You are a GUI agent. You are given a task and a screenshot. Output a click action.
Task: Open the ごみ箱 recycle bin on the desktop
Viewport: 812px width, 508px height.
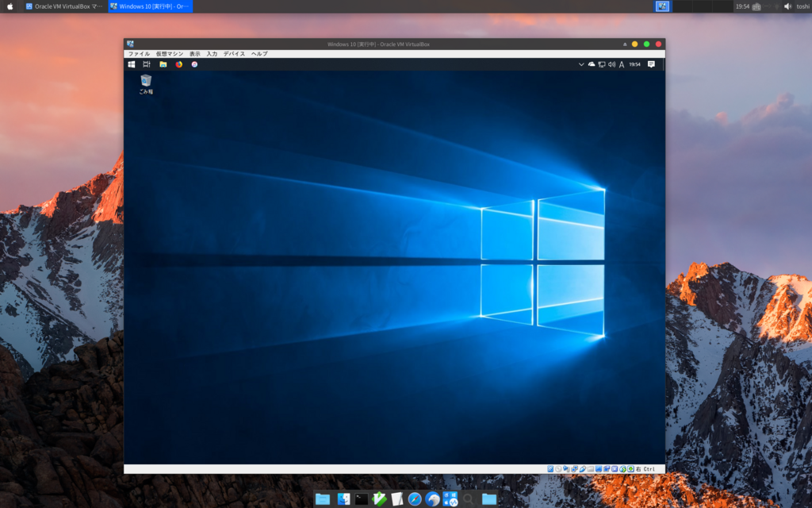coord(145,82)
